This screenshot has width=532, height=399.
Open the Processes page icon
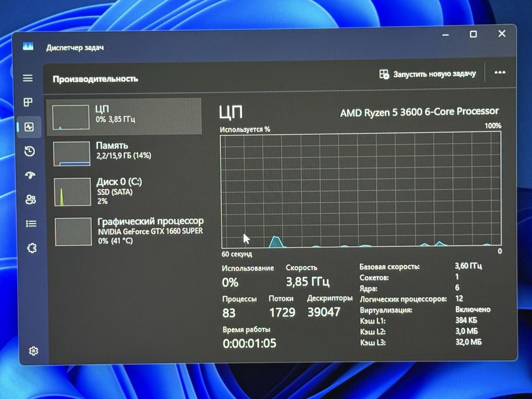(28, 102)
